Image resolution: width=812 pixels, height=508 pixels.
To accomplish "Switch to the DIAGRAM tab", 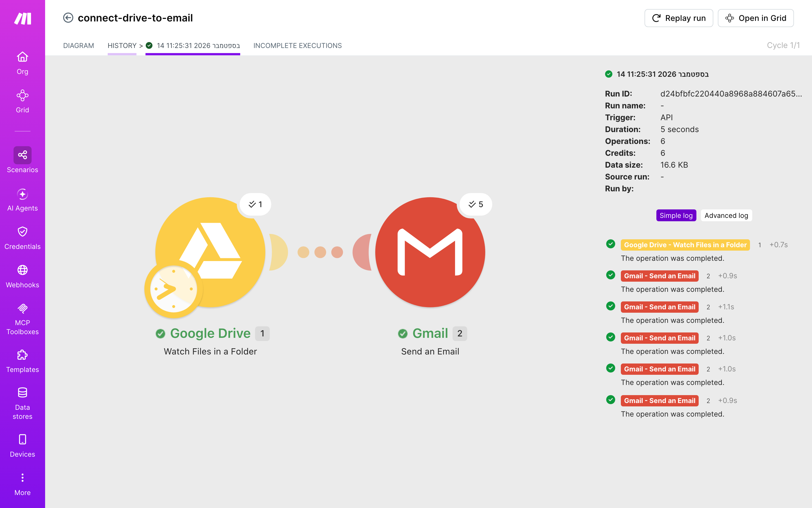I will tap(78, 46).
